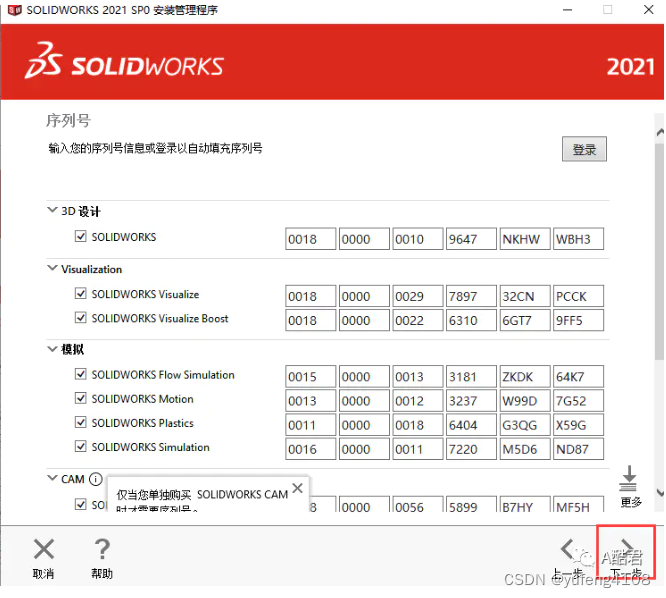The image size is (666, 598).
Task: Click scrollbar down arrow
Action: tap(660, 493)
